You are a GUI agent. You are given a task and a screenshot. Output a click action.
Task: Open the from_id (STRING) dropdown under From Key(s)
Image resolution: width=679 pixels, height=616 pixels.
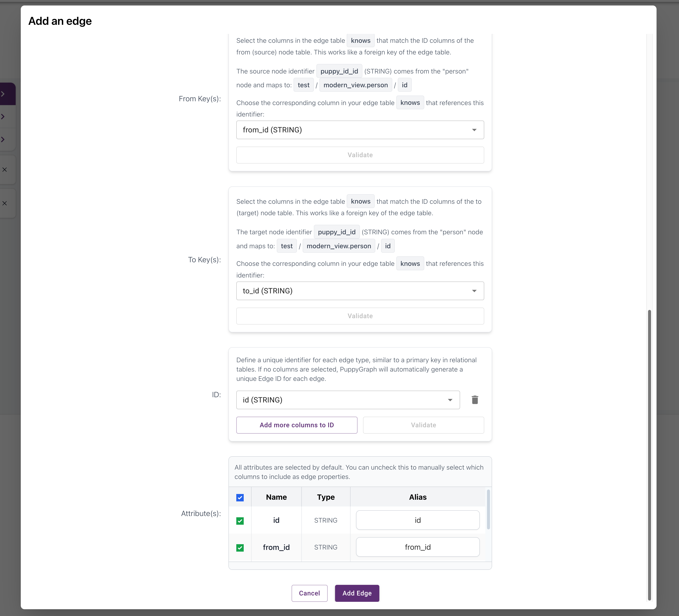359,130
